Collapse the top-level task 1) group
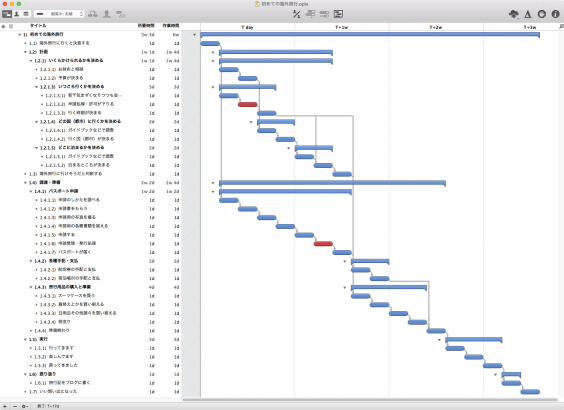 (20, 35)
